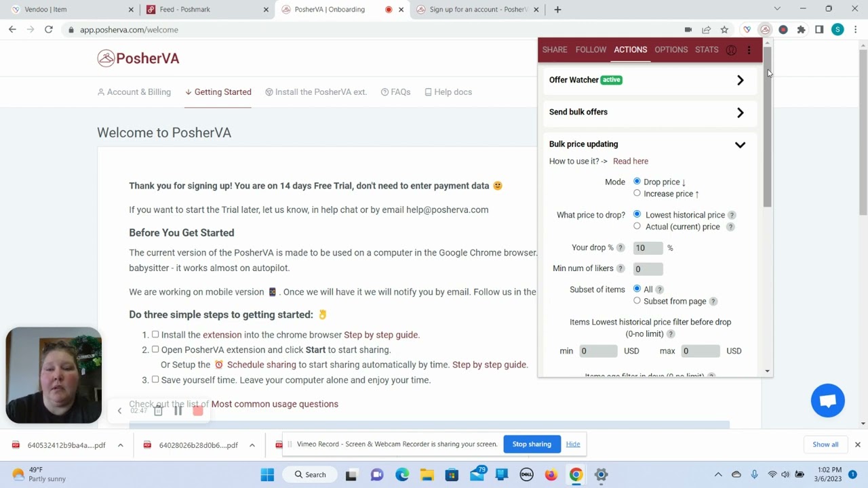868x488 pixels.
Task: Select All for subset of items
Action: tap(637, 289)
